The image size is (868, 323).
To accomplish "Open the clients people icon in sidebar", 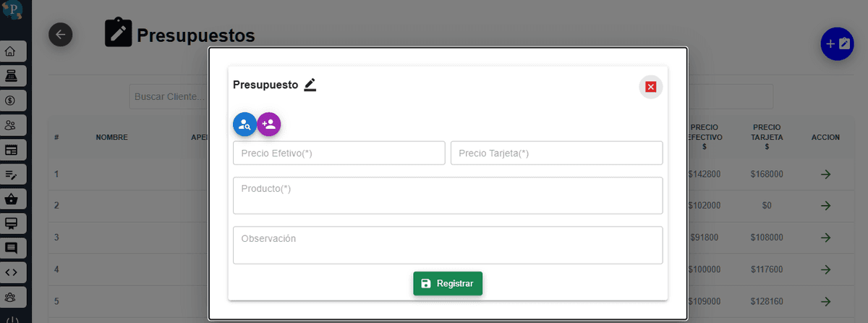I will (x=11, y=125).
